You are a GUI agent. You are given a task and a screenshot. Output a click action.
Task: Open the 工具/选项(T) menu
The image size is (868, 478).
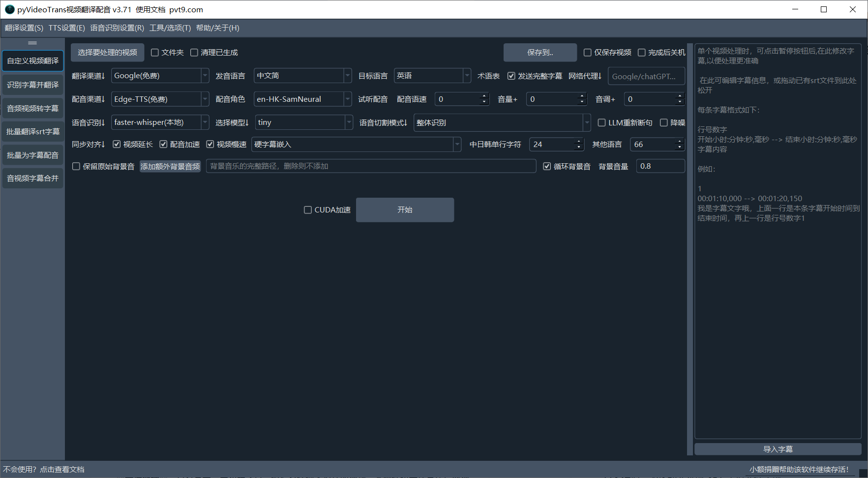click(170, 28)
